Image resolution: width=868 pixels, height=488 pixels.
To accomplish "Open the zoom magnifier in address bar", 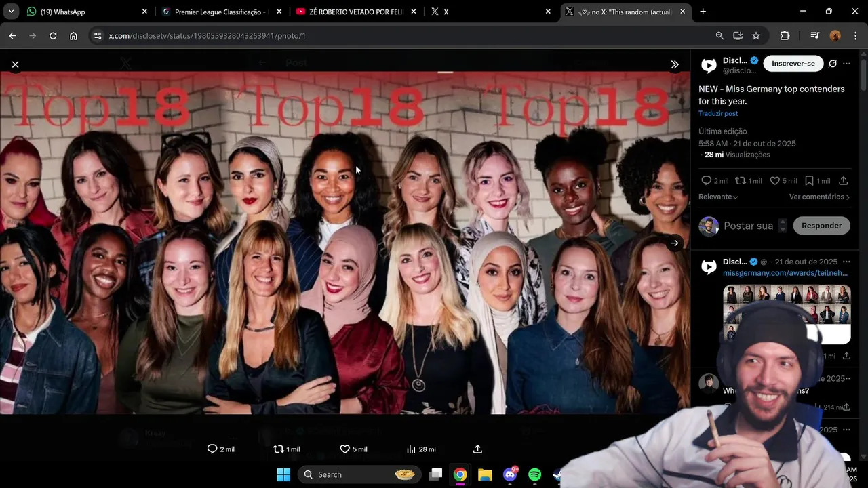I will tap(719, 35).
